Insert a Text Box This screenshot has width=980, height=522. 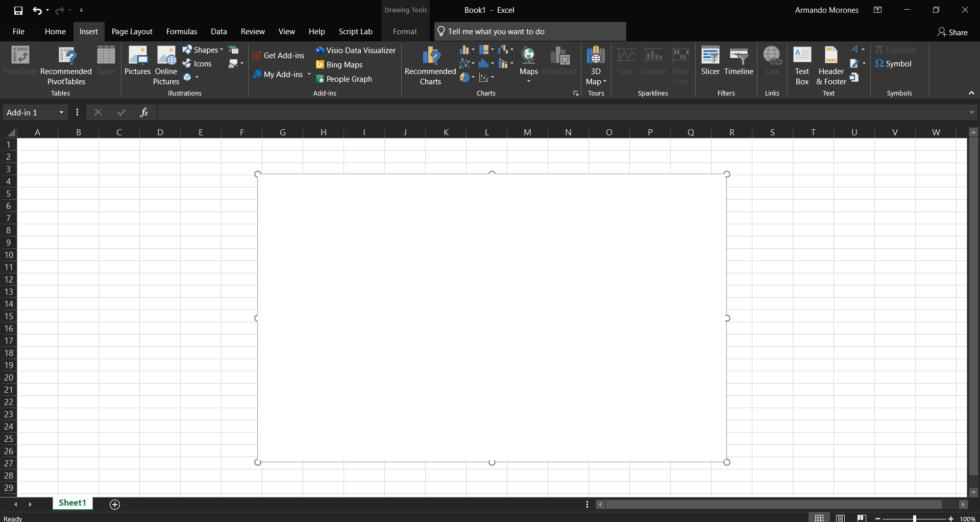pos(802,65)
